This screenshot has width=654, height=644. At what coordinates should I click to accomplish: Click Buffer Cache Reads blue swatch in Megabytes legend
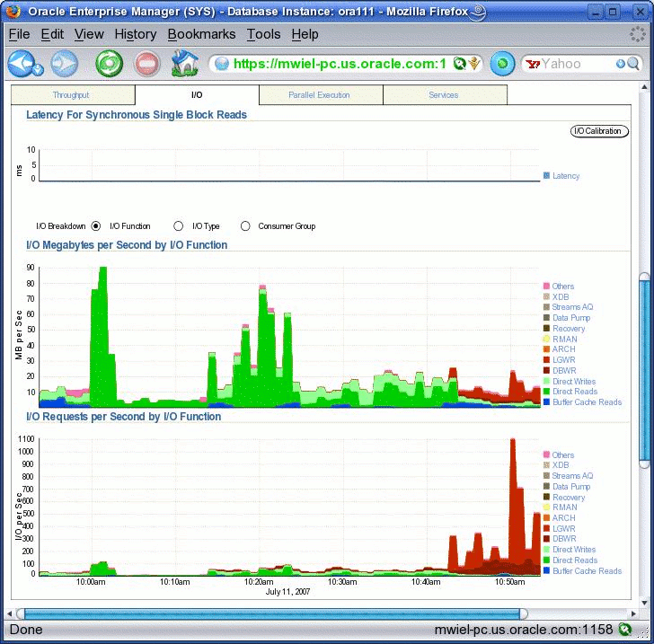546,402
